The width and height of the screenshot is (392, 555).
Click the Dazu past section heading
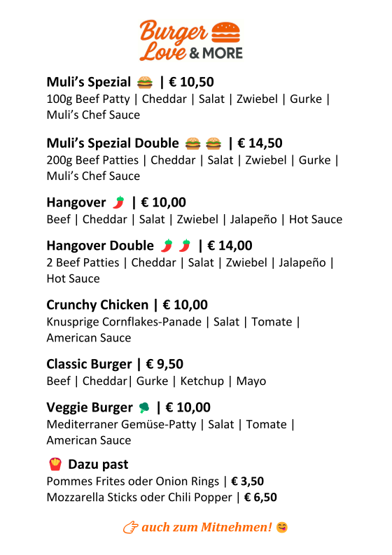click(98, 465)
